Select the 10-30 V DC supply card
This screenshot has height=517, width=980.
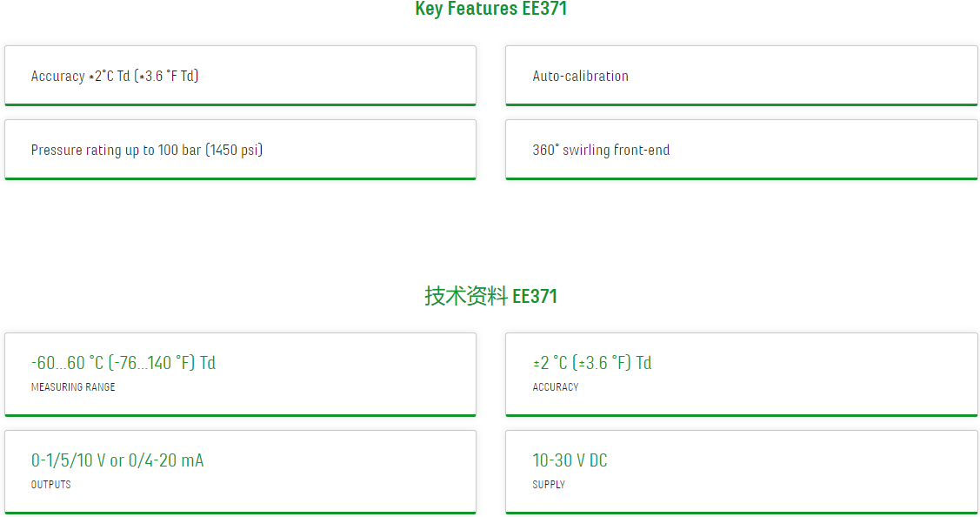click(741, 472)
